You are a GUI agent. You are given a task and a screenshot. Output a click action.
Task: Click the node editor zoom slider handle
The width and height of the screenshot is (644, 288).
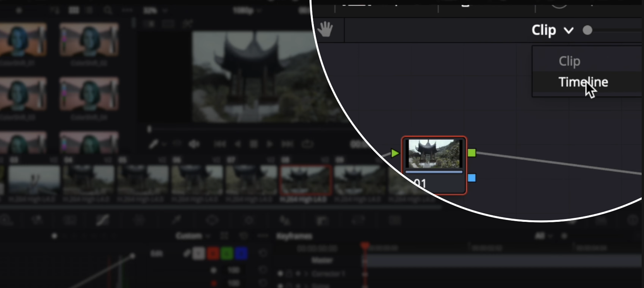587,30
